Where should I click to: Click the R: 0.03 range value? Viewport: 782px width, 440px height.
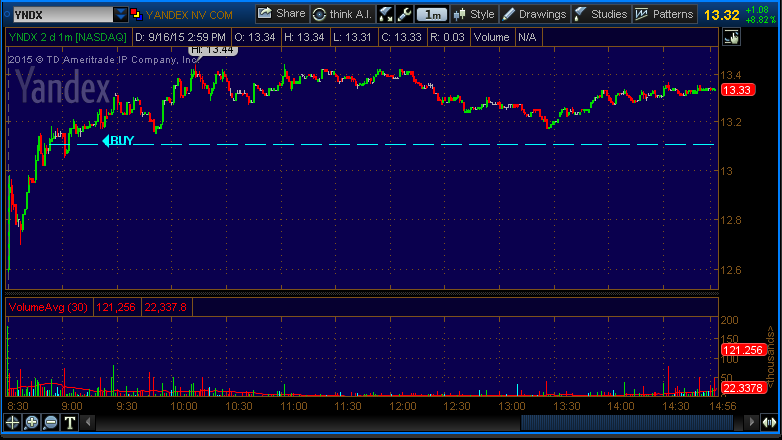pyautogui.click(x=447, y=37)
